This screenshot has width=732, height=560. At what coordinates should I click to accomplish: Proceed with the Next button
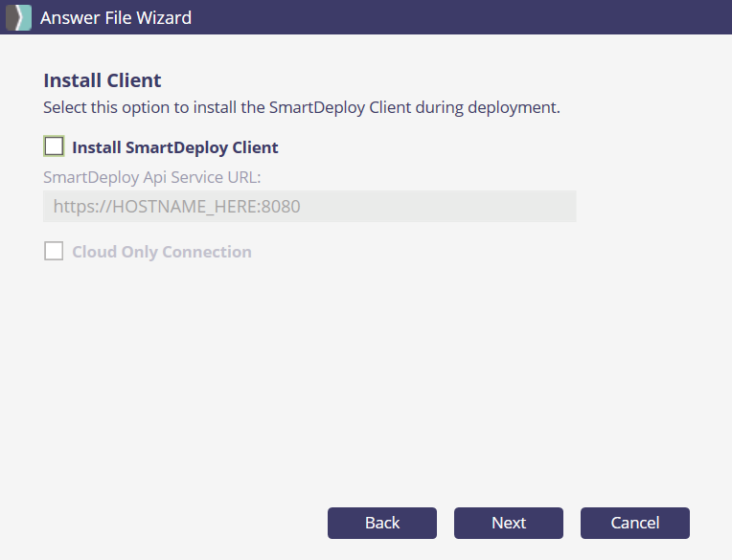508,523
